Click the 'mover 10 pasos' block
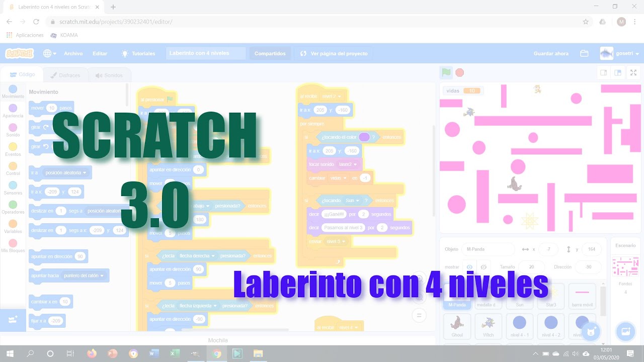The width and height of the screenshot is (644, 362). pyautogui.click(x=51, y=108)
